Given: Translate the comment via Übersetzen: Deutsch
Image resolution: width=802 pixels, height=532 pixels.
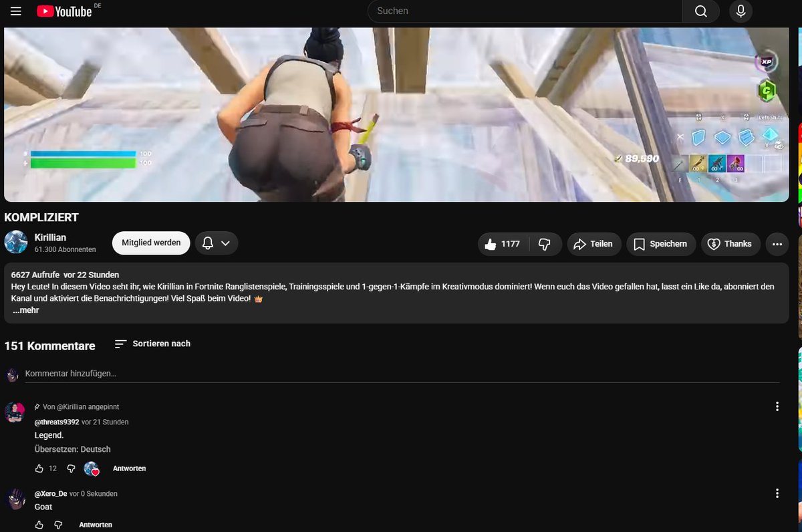Looking at the screenshot, I should click(x=73, y=449).
